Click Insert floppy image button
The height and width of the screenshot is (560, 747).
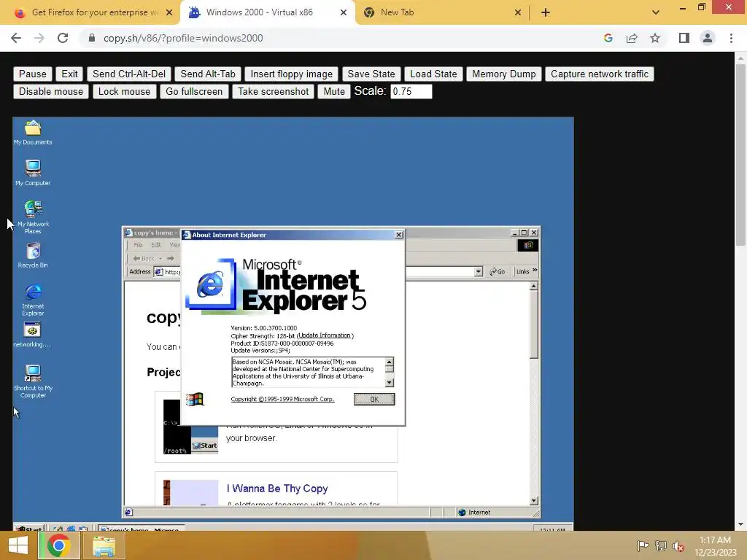pos(292,74)
